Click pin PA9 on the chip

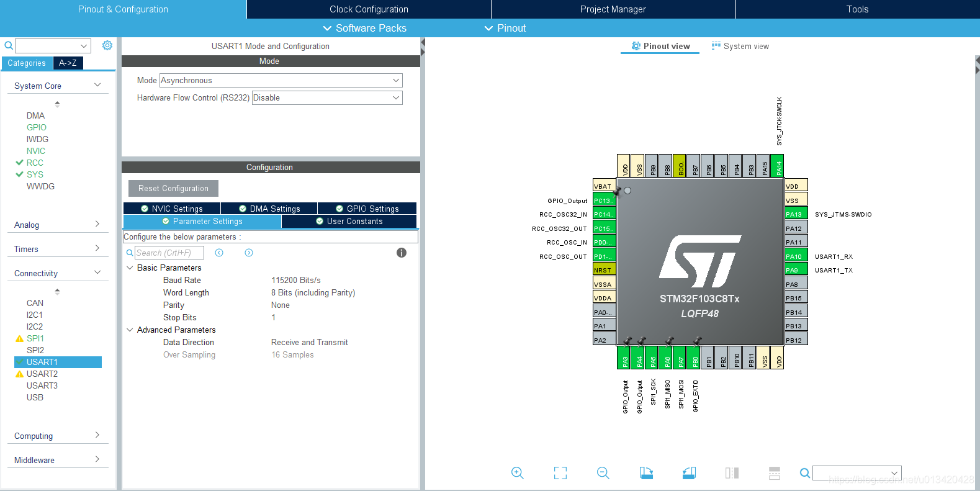pos(796,270)
